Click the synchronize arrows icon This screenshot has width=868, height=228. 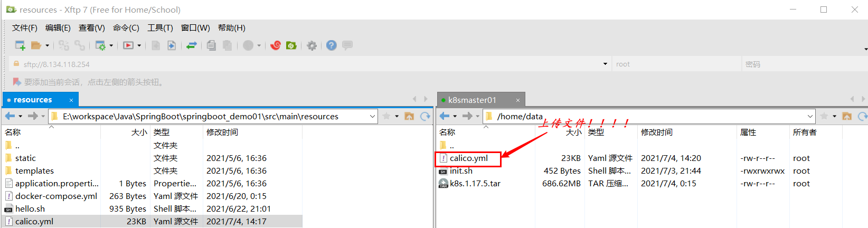pyautogui.click(x=192, y=45)
